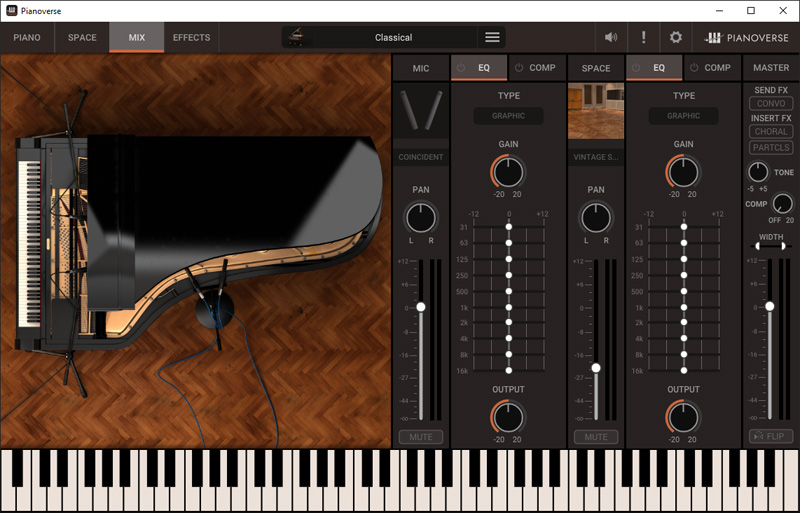Open the Coincident mic configuration selector
This screenshot has height=513, width=800.
pyautogui.click(x=420, y=157)
